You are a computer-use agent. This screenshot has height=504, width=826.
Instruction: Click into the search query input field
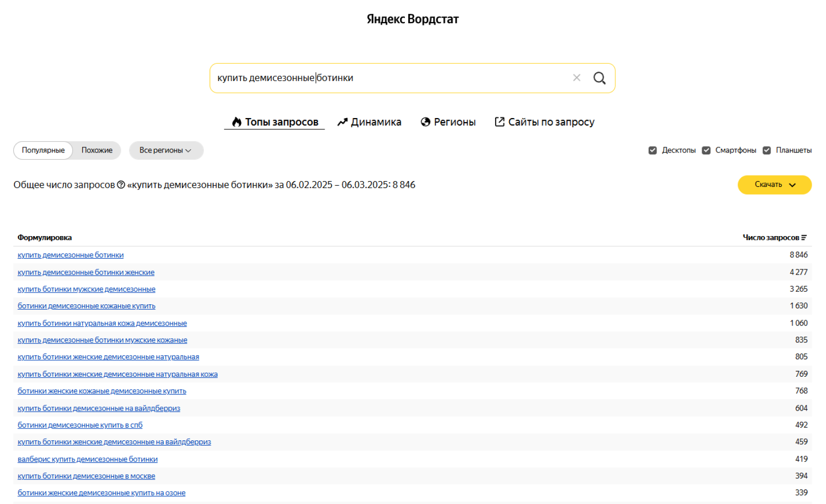pyautogui.click(x=390, y=78)
